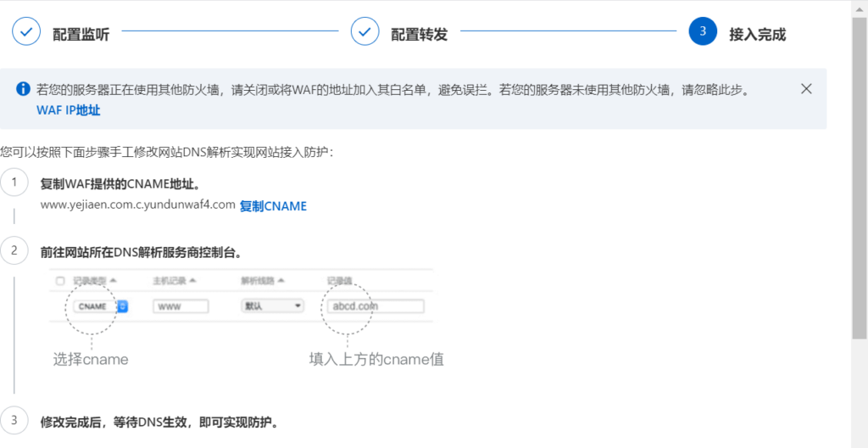The width and height of the screenshot is (868, 448).
Task: Click the 配置监听 step checkmark icon
Action: 25,32
